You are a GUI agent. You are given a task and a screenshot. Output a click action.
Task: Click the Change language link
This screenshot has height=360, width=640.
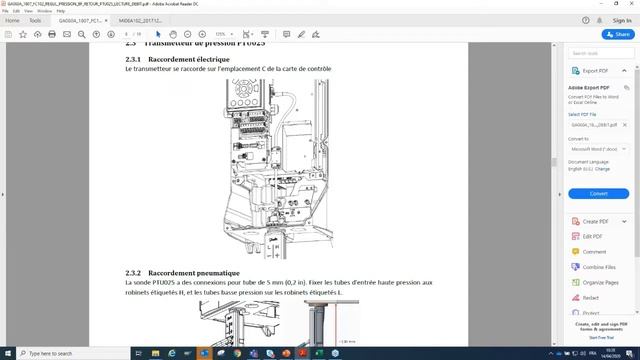click(x=602, y=169)
